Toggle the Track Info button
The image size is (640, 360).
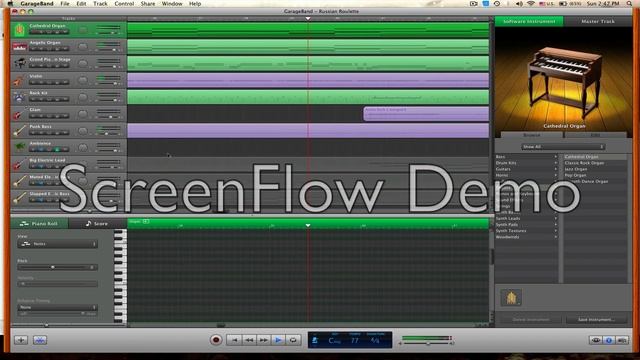pos(609,340)
